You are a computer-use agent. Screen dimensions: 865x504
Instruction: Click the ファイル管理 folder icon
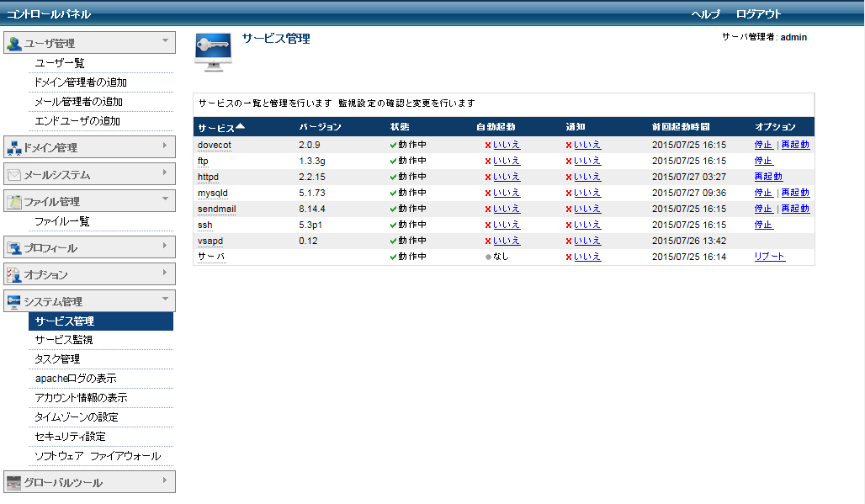(13, 202)
